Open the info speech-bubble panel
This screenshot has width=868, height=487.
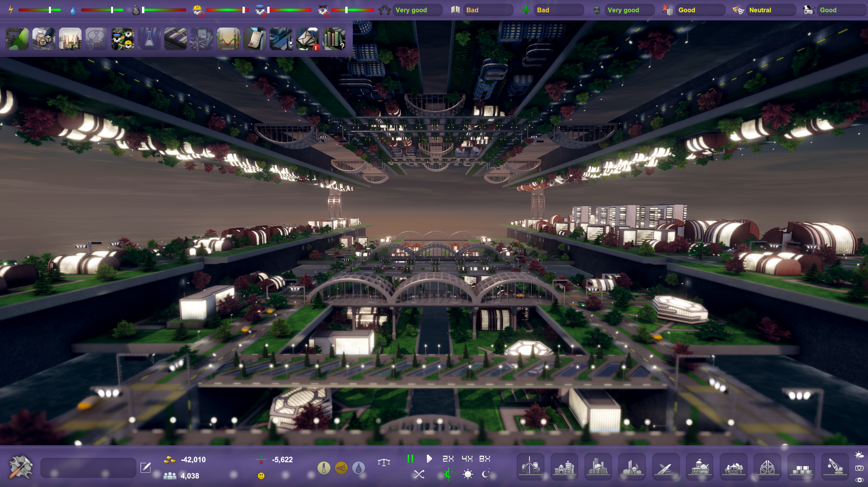click(x=96, y=39)
